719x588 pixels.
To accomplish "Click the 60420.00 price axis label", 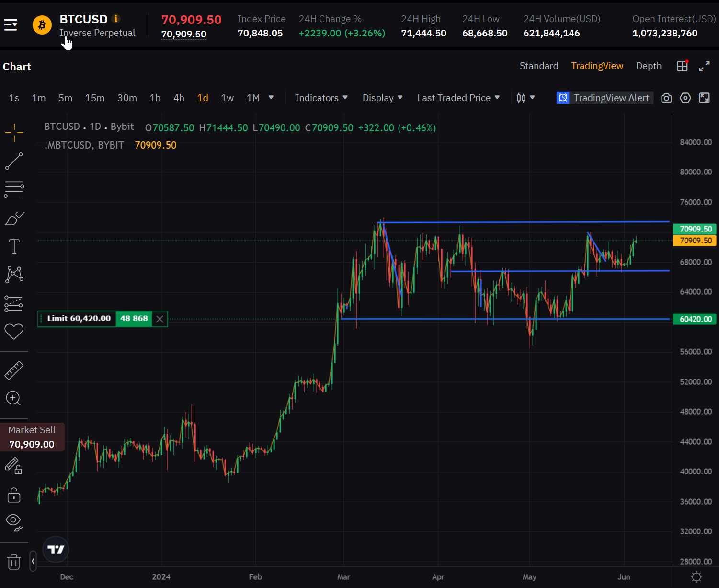I will [695, 319].
